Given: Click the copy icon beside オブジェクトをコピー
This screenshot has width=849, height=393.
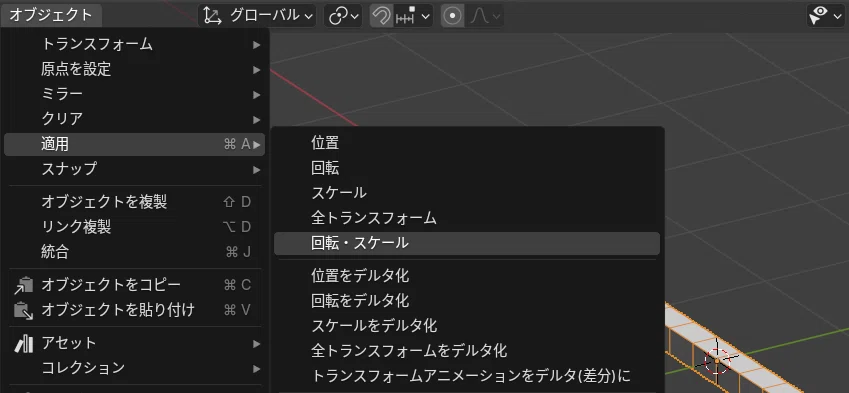Looking at the screenshot, I should [23, 285].
